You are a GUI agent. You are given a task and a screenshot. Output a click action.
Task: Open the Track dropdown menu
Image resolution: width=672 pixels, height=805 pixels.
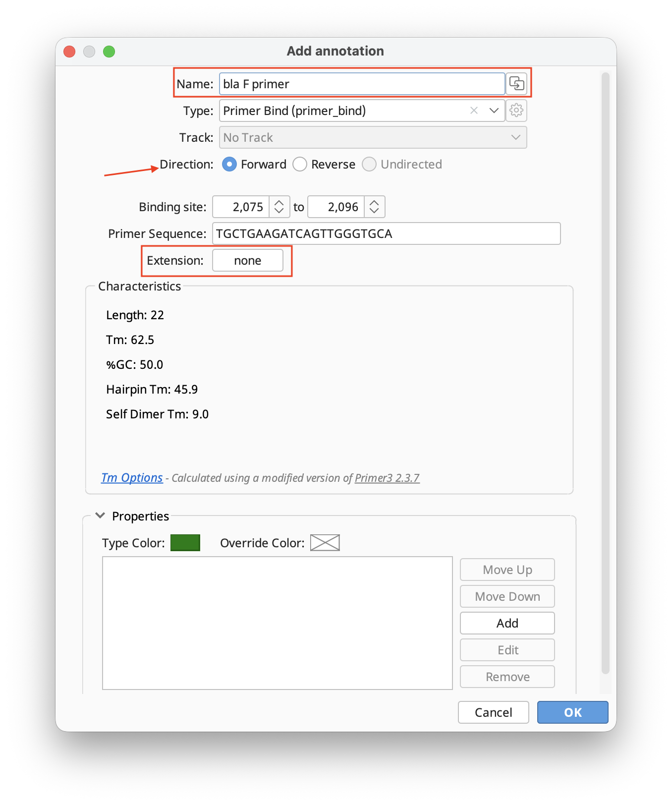373,137
